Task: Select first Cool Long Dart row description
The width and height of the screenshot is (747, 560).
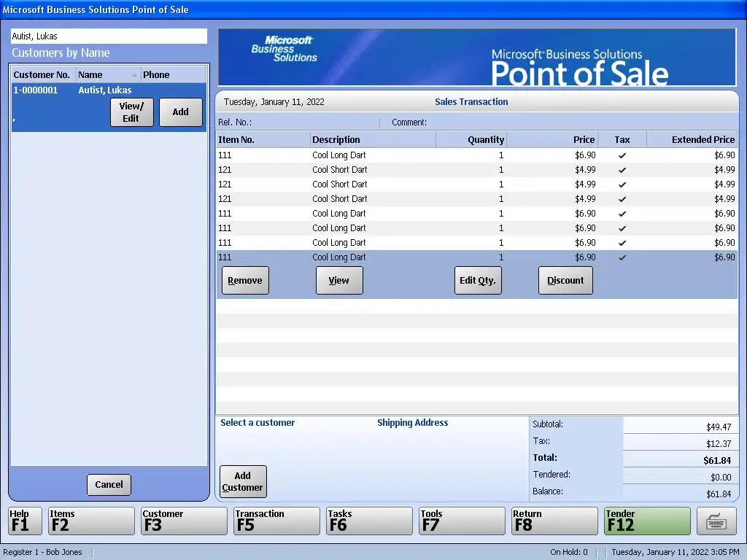Action: click(x=339, y=155)
